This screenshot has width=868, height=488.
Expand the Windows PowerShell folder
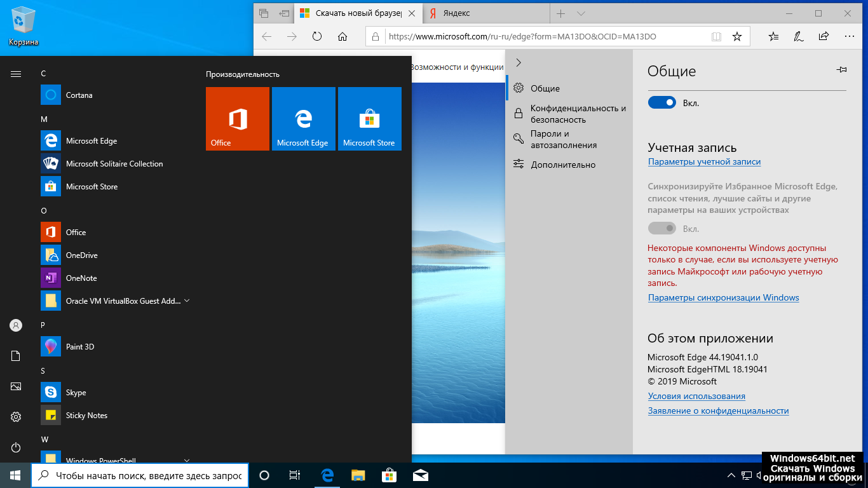[x=187, y=460]
